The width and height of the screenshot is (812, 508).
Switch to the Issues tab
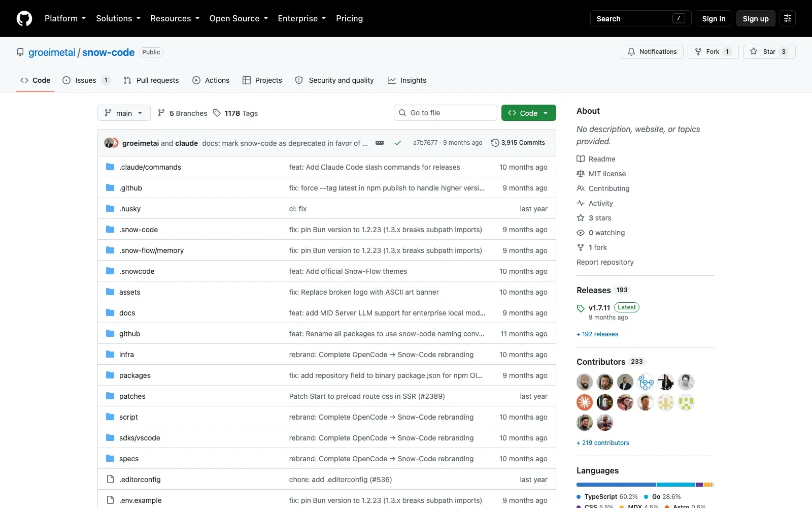click(x=86, y=80)
